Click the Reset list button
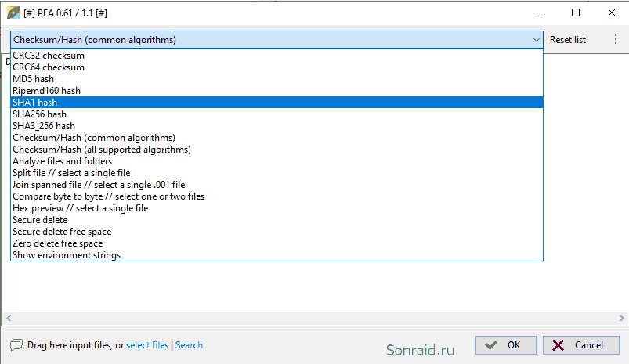Viewport: 629px width, 364px height. [x=568, y=40]
